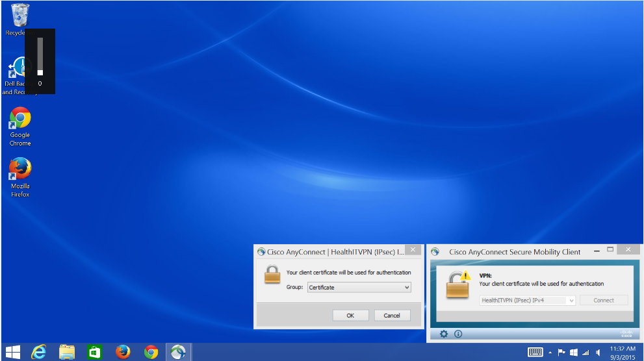Open the speaker volume tray icon

tap(599, 353)
